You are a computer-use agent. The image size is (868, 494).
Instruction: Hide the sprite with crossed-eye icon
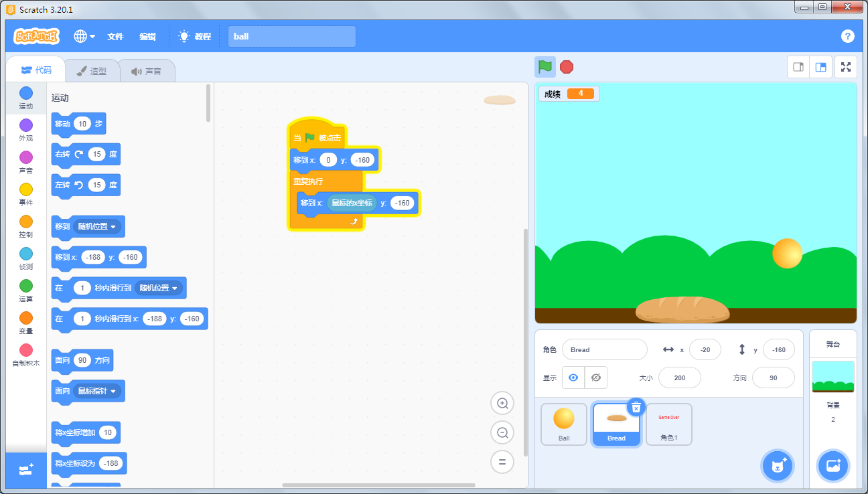click(596, 378)
